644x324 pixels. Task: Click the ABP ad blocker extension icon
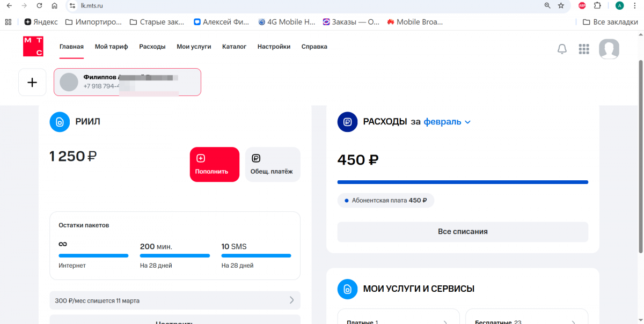pos(582,6)
